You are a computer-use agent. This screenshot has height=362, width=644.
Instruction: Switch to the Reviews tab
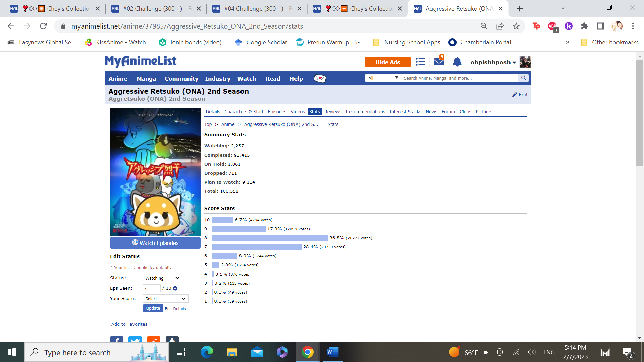click(x=333, y=112)
